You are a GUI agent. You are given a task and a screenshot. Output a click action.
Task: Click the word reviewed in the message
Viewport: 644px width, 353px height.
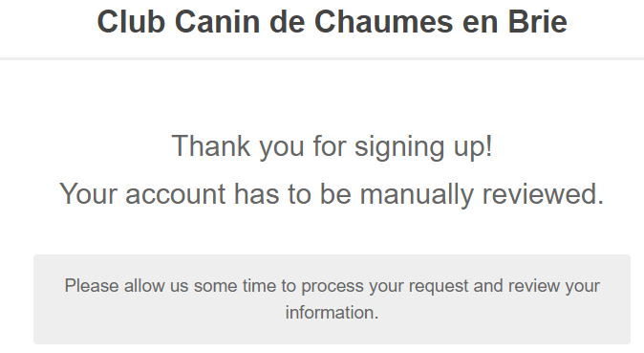[x=543, y=194]
